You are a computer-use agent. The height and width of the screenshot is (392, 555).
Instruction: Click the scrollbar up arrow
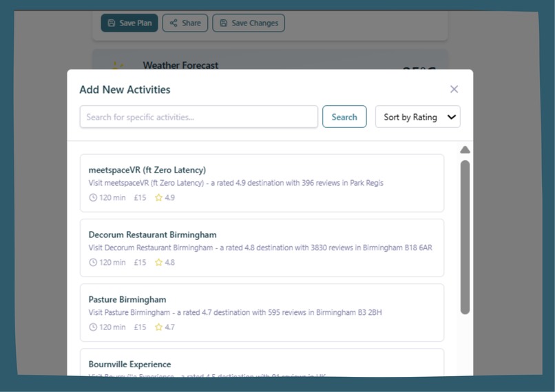(465, 150)
